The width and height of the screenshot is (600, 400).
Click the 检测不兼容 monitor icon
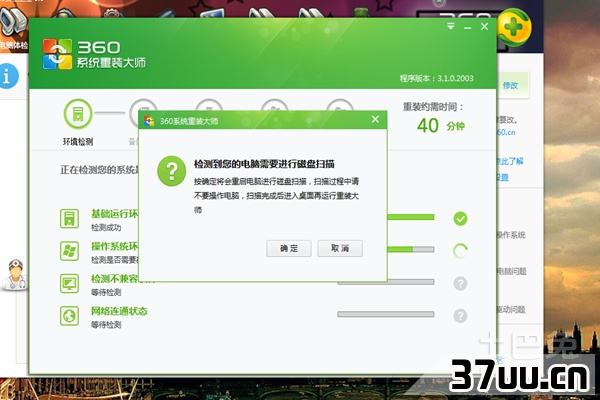(69, 284)
